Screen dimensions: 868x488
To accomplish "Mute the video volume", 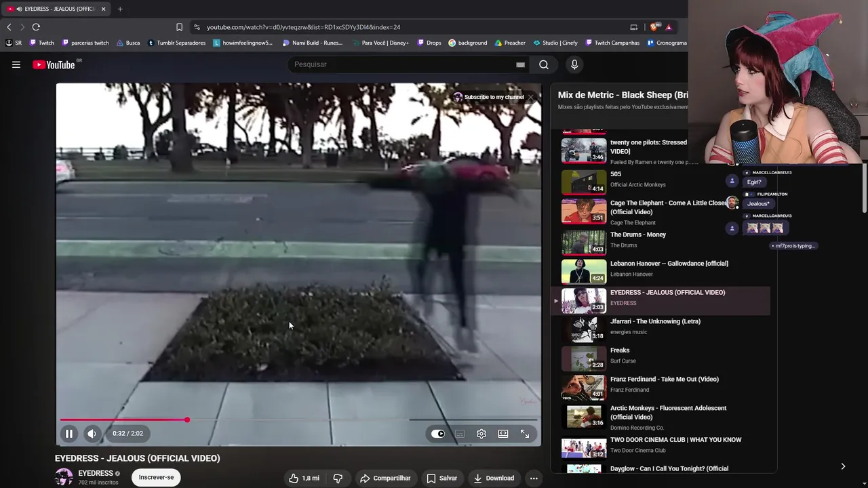I will pos(92,434).
